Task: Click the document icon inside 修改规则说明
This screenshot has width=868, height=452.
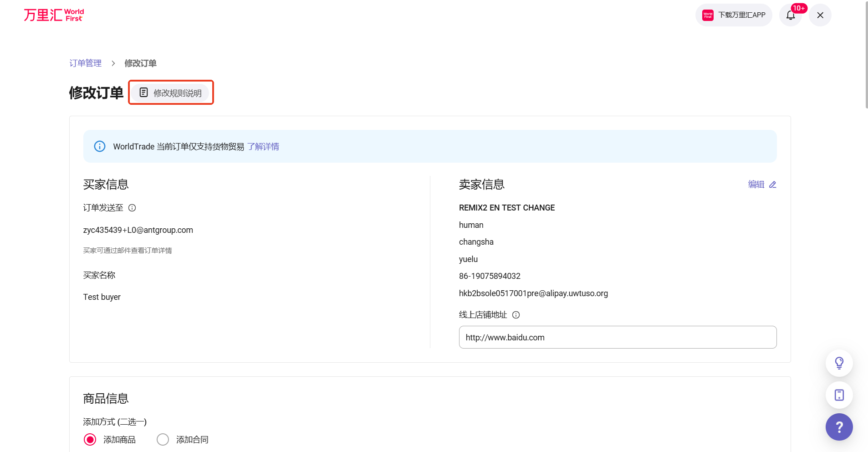Action: tap(144, 92)
